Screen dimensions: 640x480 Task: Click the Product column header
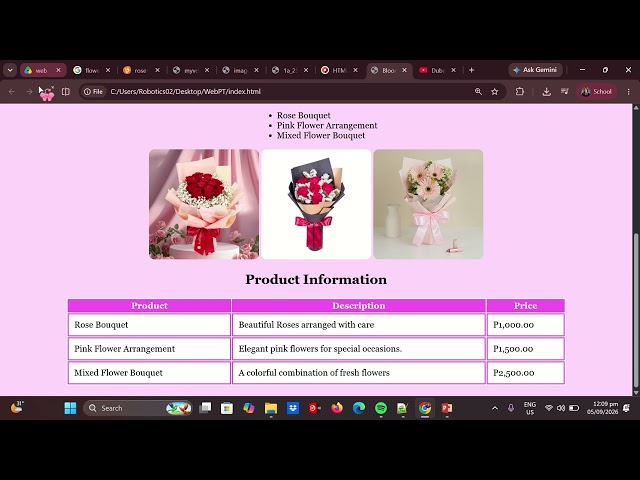[149, 305]
